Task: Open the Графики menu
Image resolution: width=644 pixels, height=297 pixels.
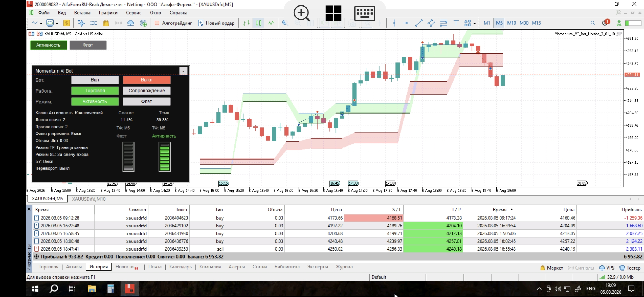Action: [x=108, y=13]
